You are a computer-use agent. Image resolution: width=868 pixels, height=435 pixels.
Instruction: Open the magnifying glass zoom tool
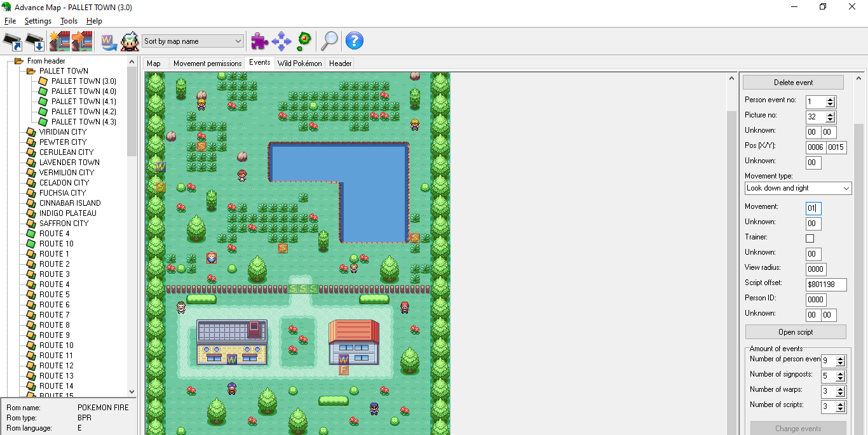pos(329,41)
